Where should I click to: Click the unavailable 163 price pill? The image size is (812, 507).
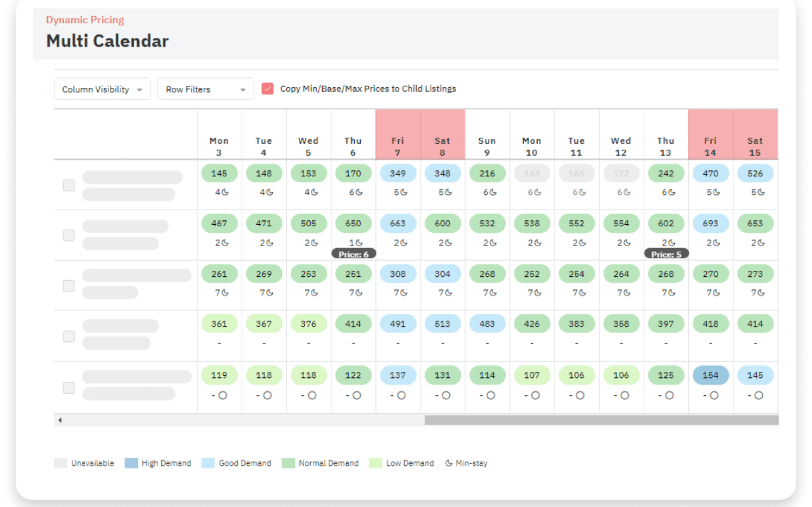click(532, 174)
